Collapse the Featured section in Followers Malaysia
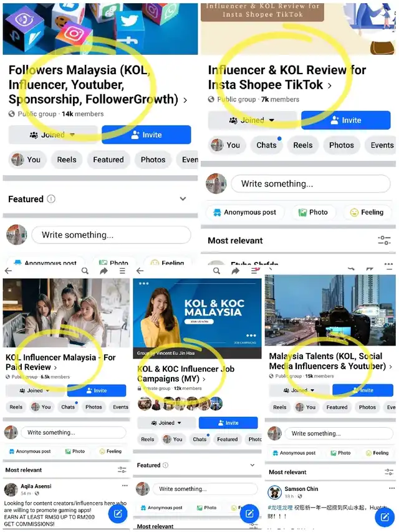The width and height of the screenshot is (399, 532). click(183, 199)
